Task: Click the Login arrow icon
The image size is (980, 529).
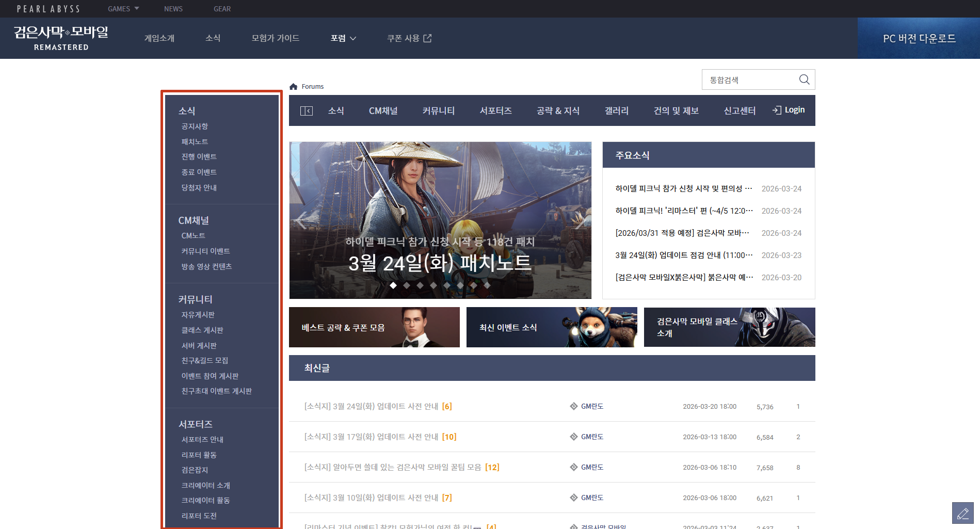Action: [777, 110]
